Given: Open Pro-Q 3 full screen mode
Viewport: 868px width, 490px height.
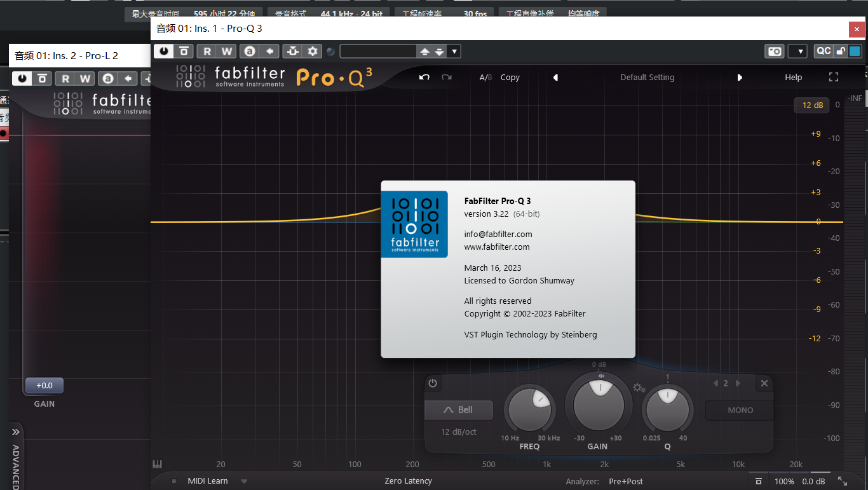Looking at the screenshot, I should click(834, 77).
